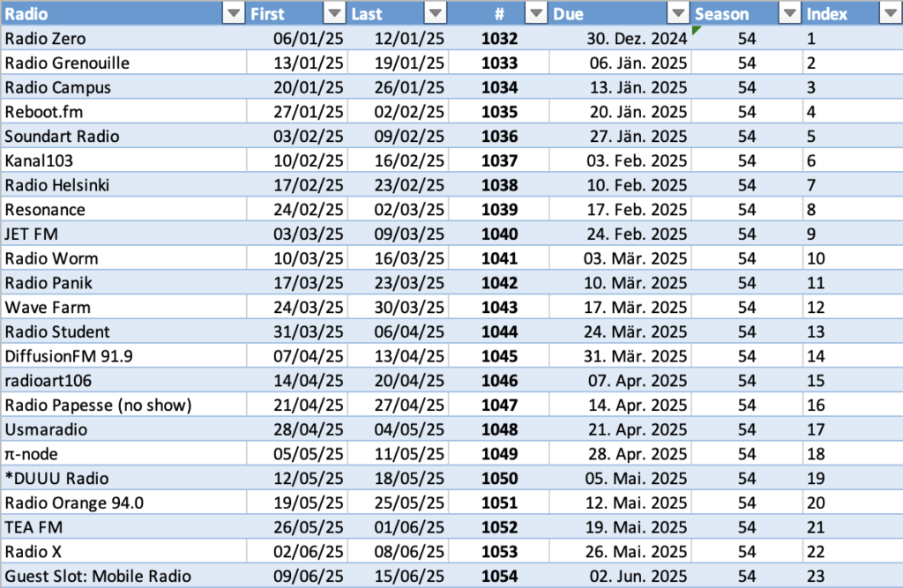Open the Season column filter dropdown
The width and height of the screenshot is (903, 588).
pos(788,13)
